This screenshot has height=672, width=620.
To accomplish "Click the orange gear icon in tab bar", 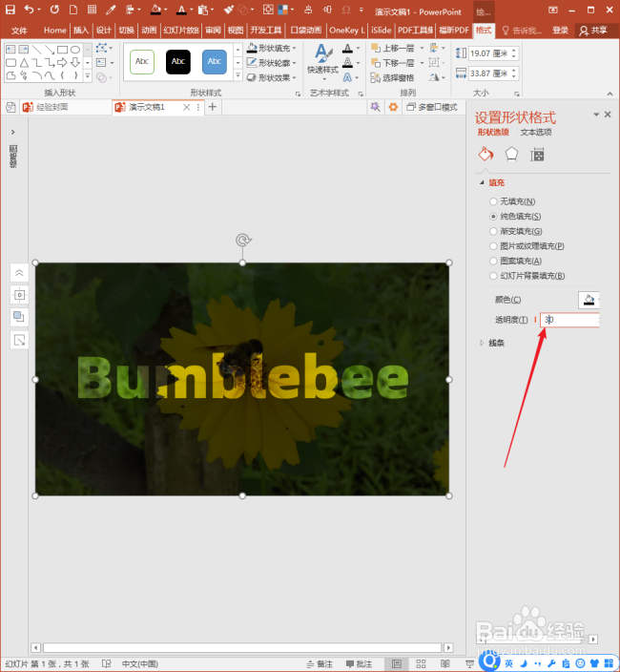I will click(393, 107).
